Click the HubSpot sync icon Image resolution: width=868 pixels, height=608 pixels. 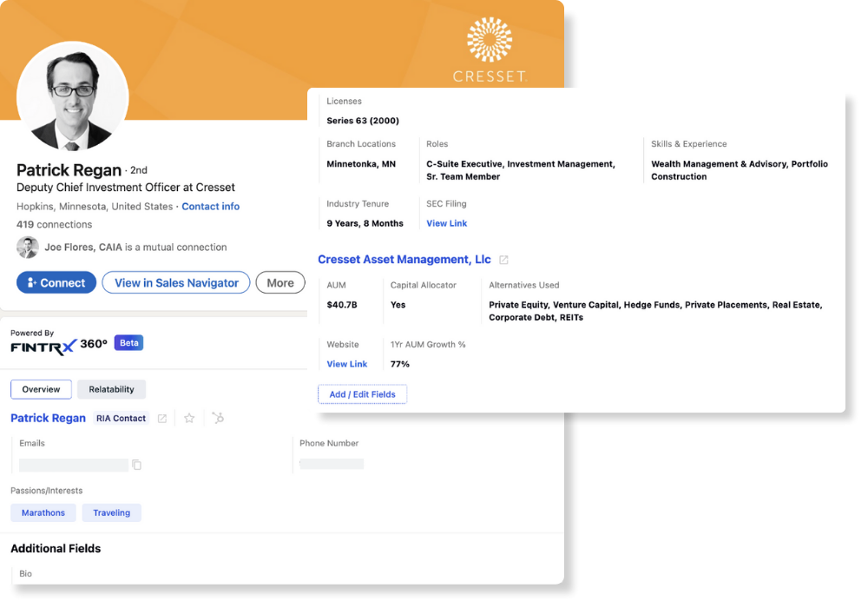pos(218,419)
